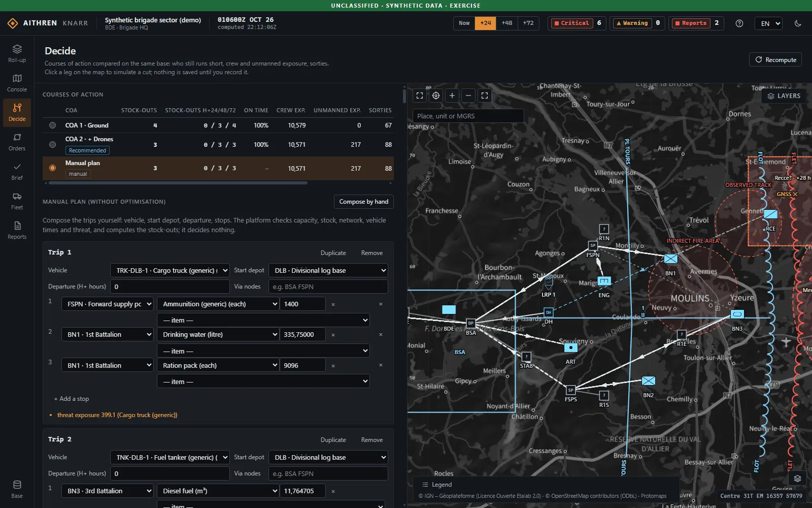Select the +48 time horizon tab
The width and height of the screenshot is (812, 508).
point(506,23)
